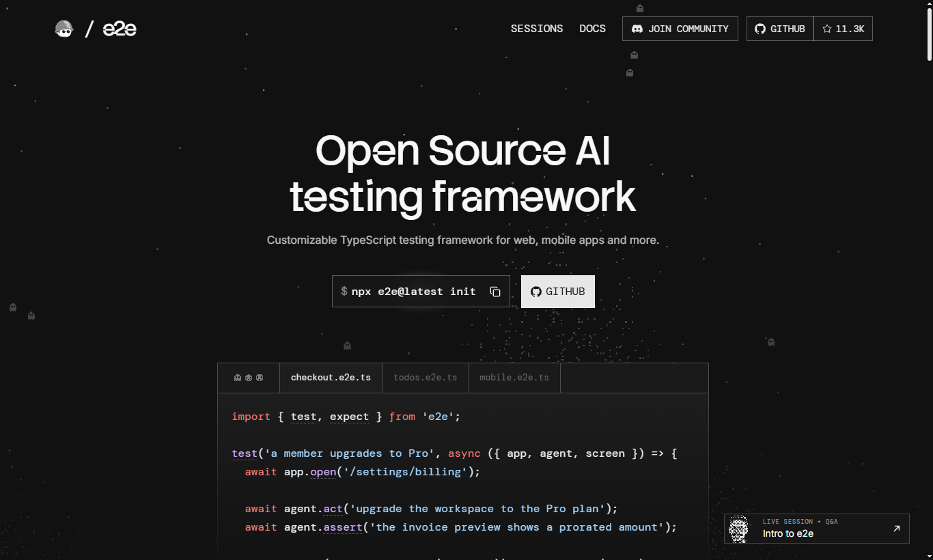Click the helmet mascot logo icon
The image size is (933, 560).
coord(64,29)
